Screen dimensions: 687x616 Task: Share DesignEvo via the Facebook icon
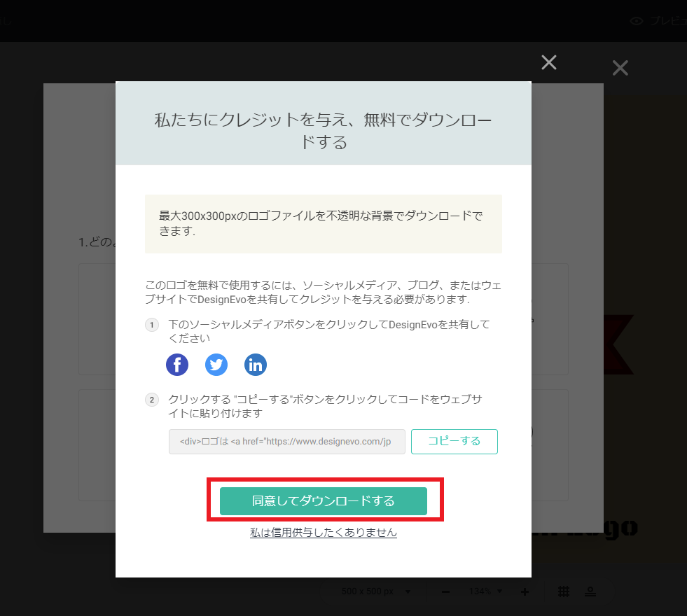[x=177, y=365]
